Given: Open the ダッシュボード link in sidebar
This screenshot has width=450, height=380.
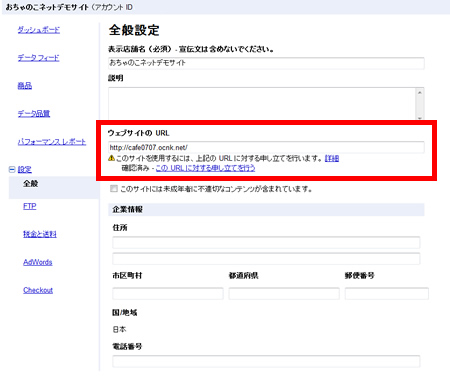Looking at the screenshot, I should (39, 30).
